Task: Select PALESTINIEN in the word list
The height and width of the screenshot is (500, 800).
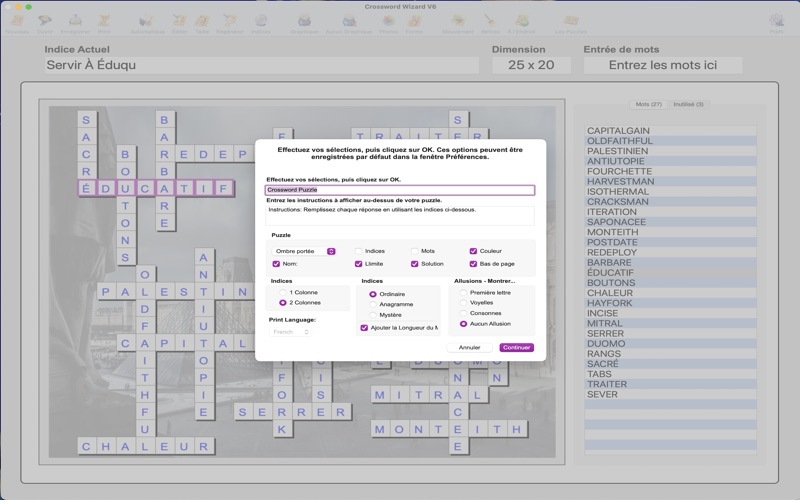Action: coord(670,151)
